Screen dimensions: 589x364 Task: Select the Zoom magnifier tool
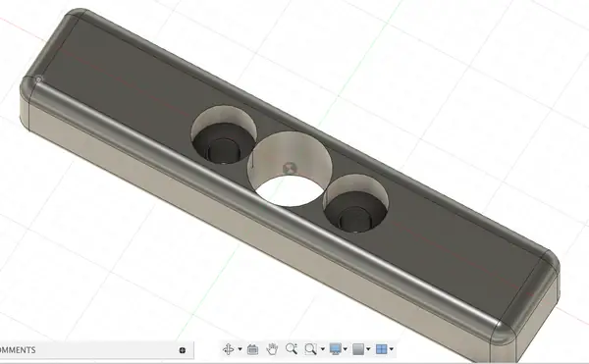(292, 349)
